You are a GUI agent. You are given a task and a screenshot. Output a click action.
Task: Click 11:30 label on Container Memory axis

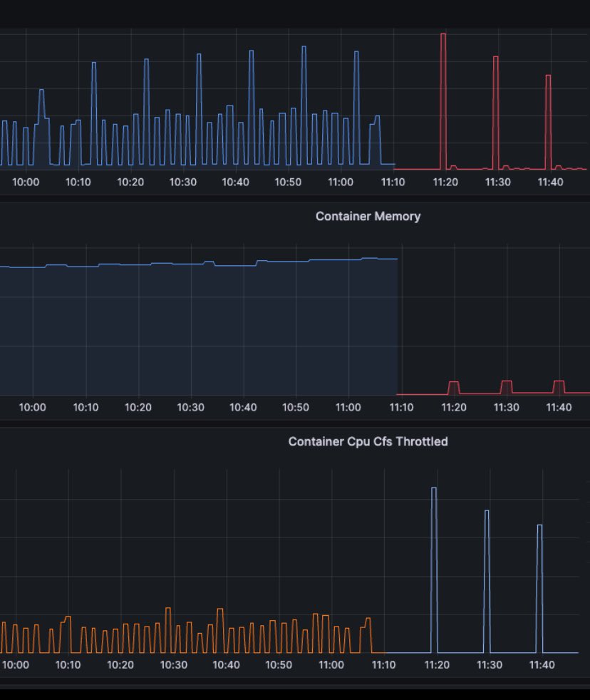(x=507, y=407)
